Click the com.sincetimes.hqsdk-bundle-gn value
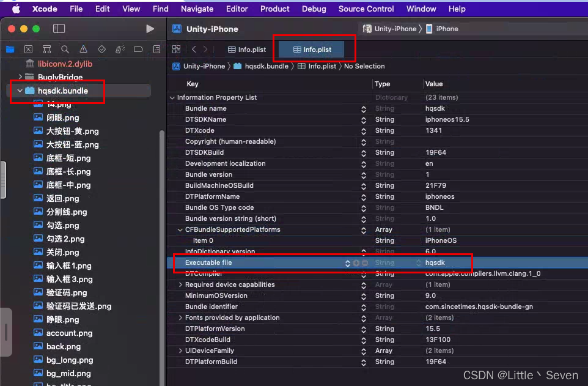The image size is (588, 386). (x=479, y=306)
